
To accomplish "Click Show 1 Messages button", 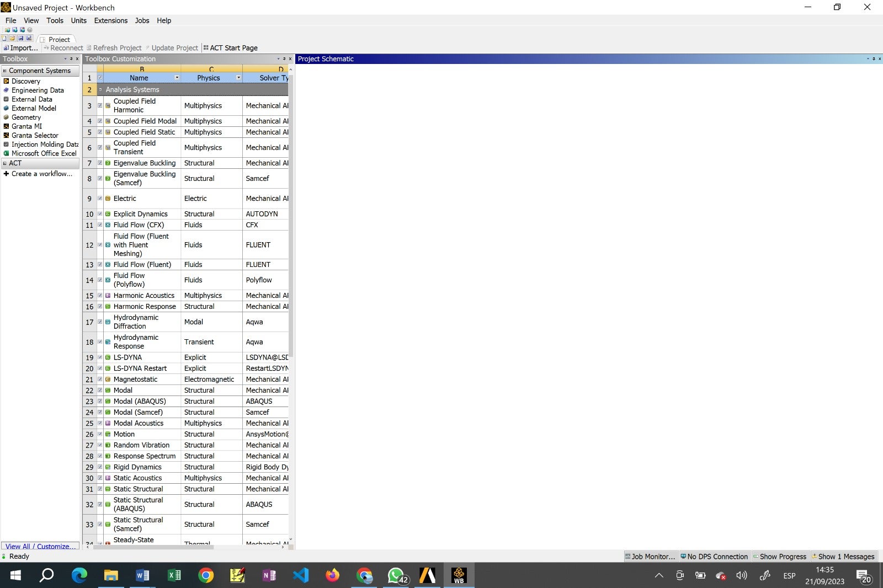I will [843, 557].
